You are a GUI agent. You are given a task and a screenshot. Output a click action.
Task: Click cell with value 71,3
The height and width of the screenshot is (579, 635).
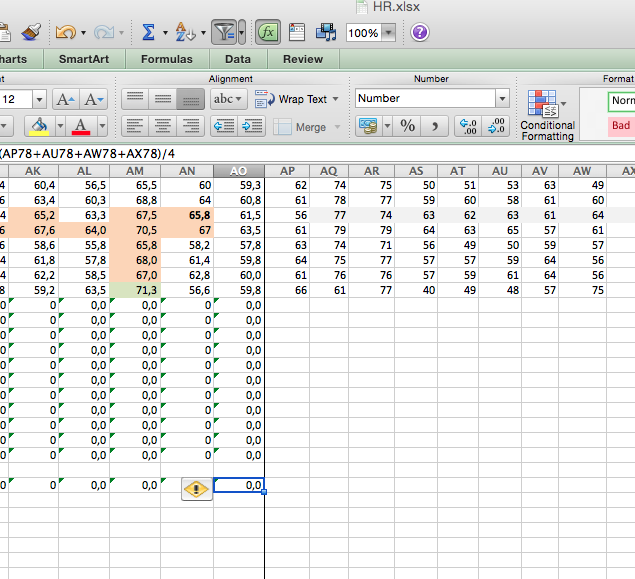tap(135, 290)
